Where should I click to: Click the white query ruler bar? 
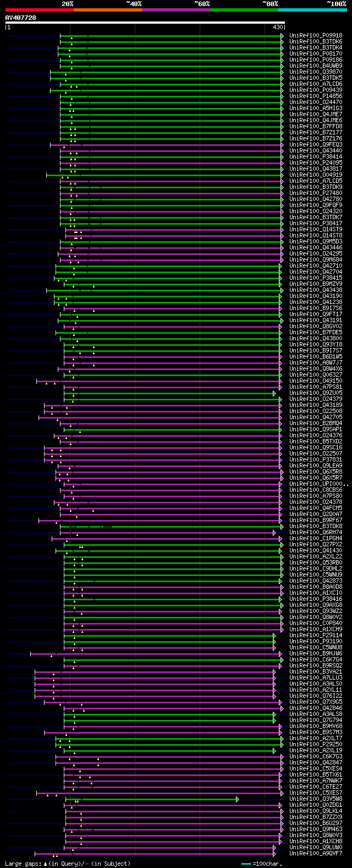(145, 23)
